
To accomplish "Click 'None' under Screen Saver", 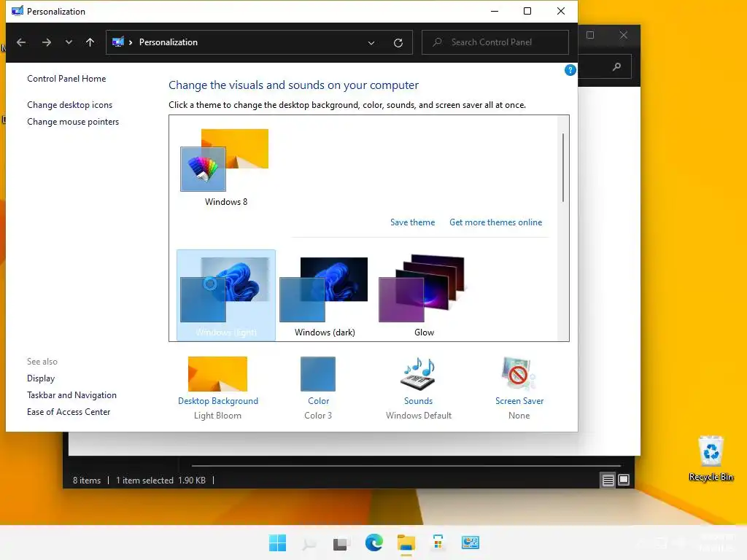I will pos(519,415).
